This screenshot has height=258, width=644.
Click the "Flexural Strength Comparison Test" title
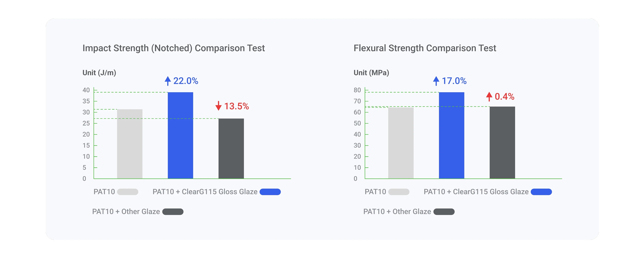[425, 48]
